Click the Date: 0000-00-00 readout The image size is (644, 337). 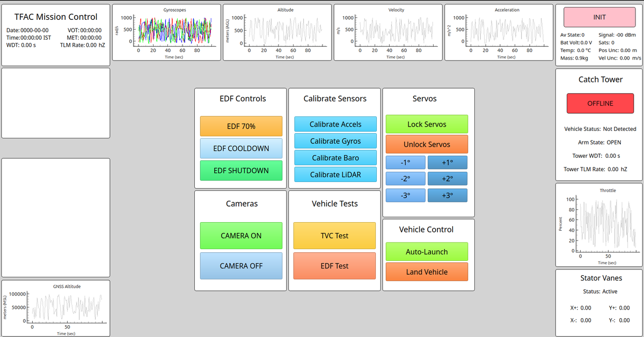point(27,30)
